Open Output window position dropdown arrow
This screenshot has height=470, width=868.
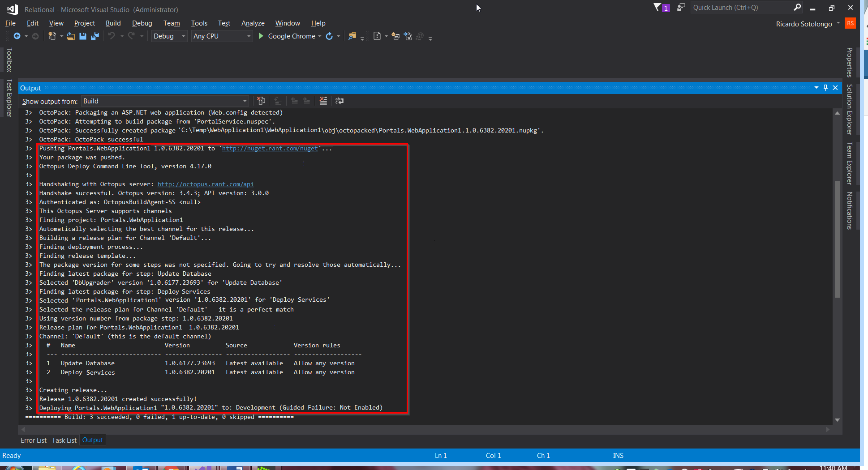pos(816,88)
